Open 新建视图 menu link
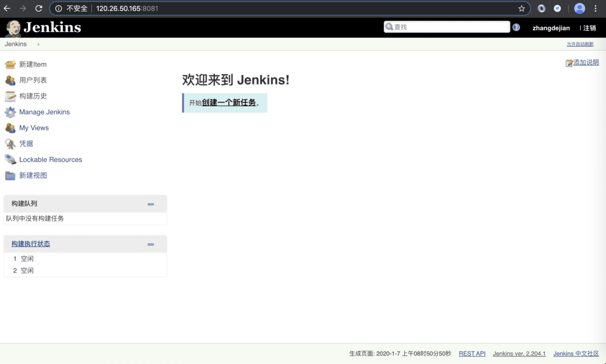 click(33, 176)
